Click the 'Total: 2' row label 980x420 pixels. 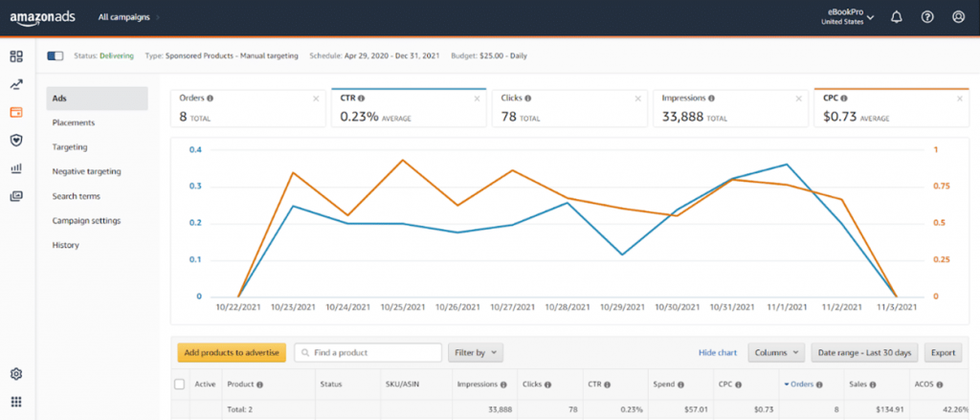242,410
